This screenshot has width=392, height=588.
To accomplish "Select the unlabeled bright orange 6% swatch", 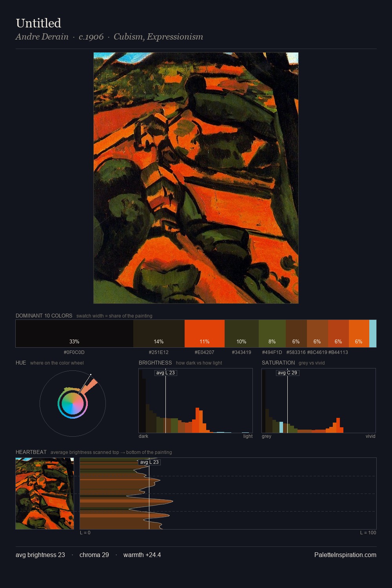I will pos(359,334).
